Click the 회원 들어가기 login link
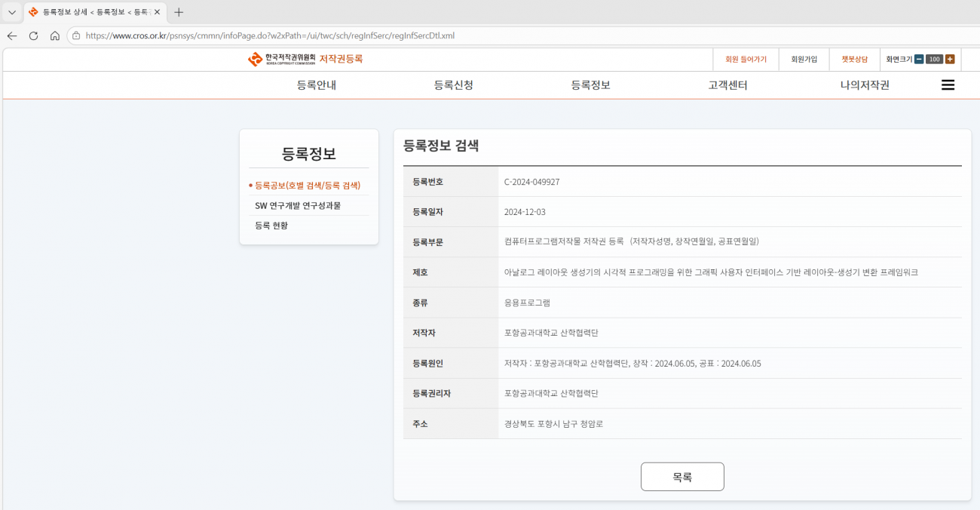Image resolution: width=980 pixels, height=510 pixels. [x=746, y=60]
